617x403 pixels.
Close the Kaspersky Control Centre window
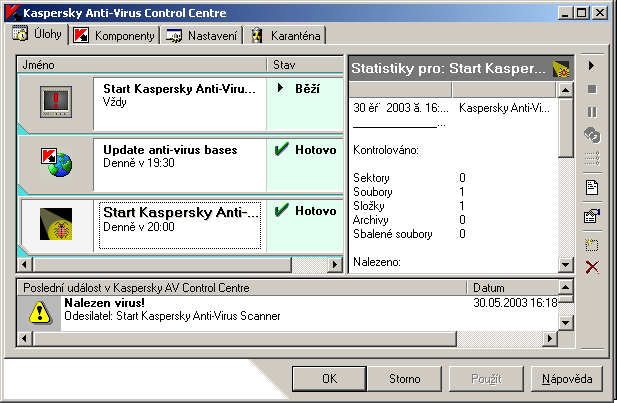[x=600, y=13]
